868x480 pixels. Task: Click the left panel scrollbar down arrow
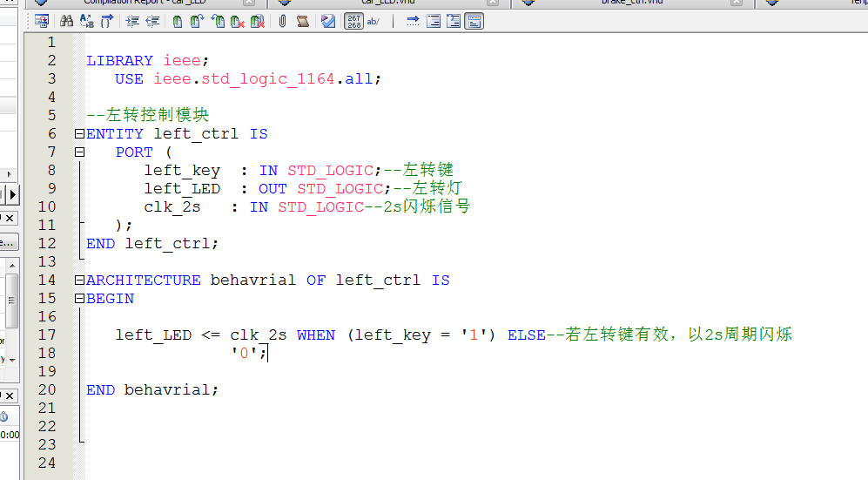[12, 360]
